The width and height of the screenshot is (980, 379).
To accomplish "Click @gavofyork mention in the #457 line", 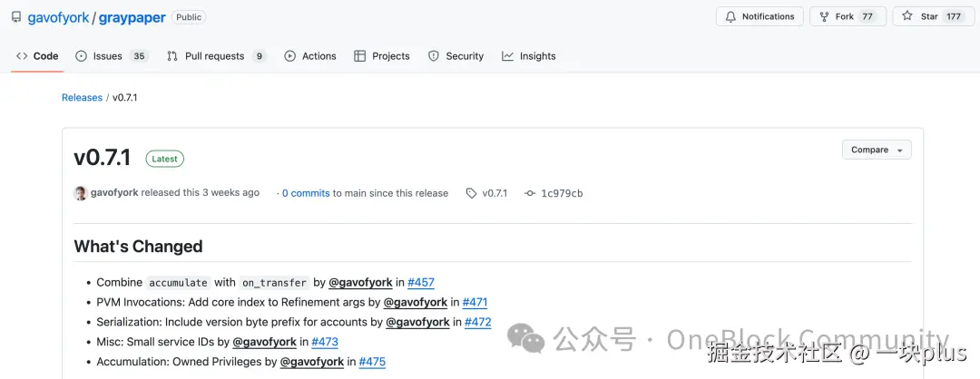I will coord(360,283).
